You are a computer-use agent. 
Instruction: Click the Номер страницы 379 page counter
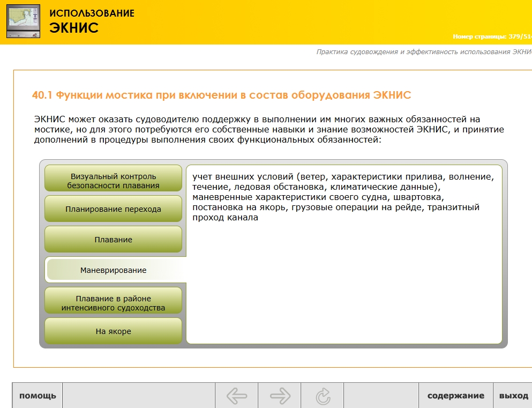tap(492, 36)
